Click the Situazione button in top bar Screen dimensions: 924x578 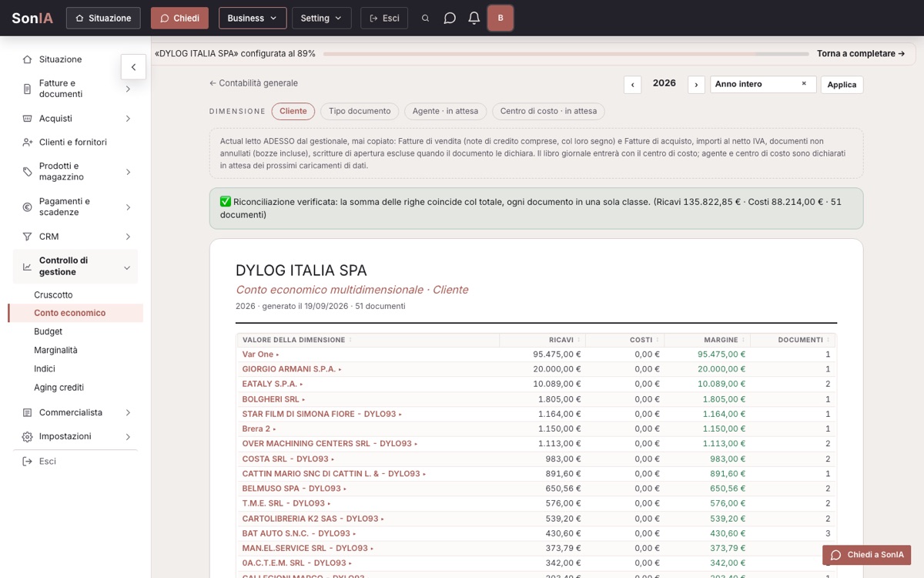(103, 18)
